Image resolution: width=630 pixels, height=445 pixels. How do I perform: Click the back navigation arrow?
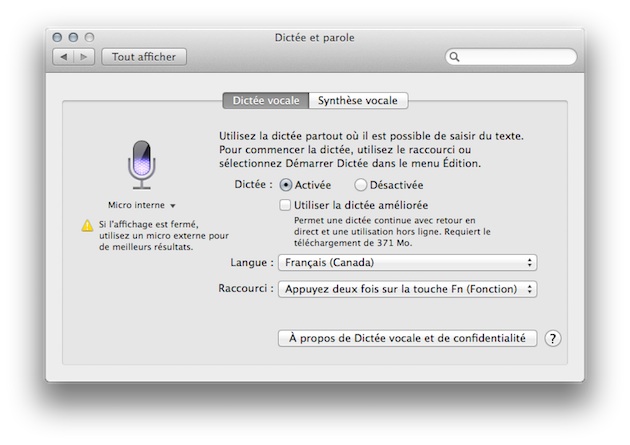click(x=63, y=57)
